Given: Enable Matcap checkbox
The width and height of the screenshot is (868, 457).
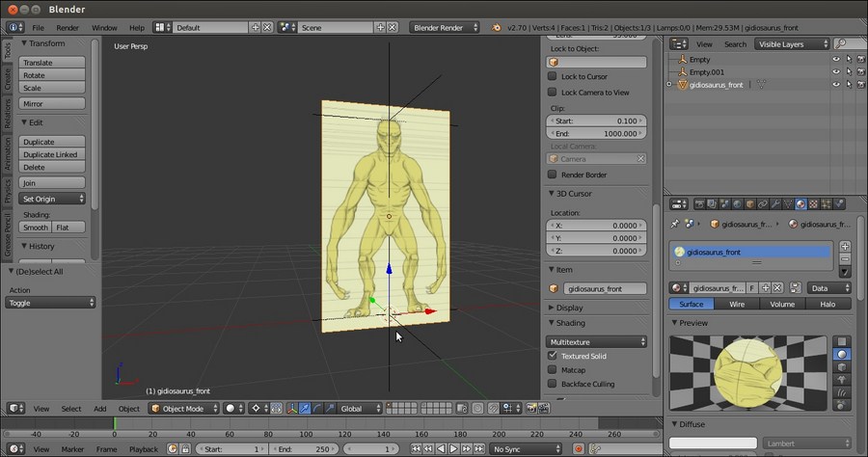Looking at the screenshot, I should coord(553,369).
